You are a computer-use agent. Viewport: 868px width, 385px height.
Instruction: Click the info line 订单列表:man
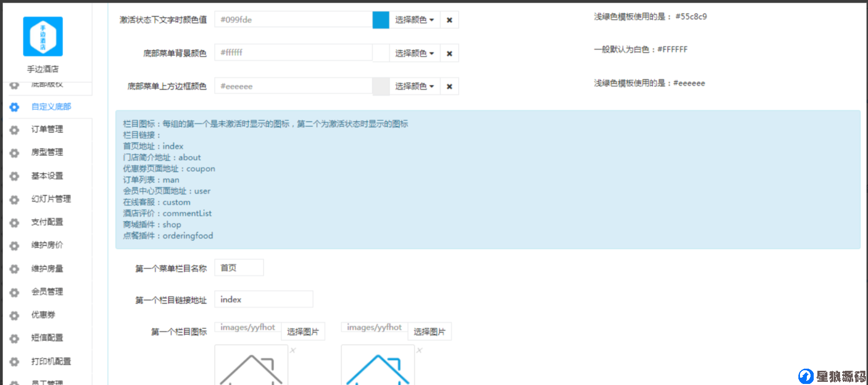tap(151, 180)
